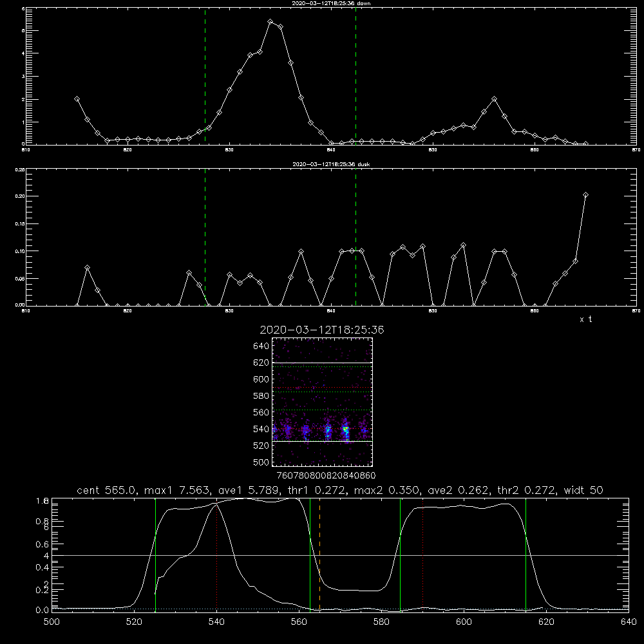
Task: Select the 'cent 565.0' value in stats line
Action: (x=107, y=490)
